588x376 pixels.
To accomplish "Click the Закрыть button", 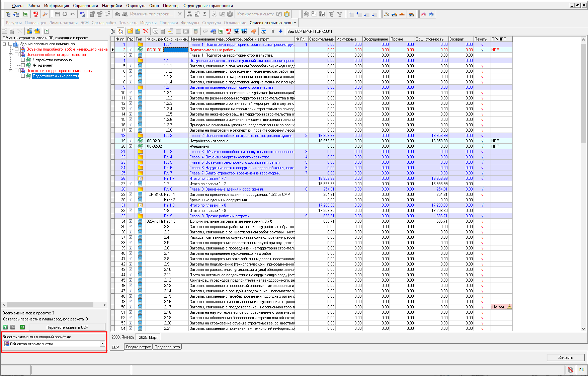I will [566, 358].
